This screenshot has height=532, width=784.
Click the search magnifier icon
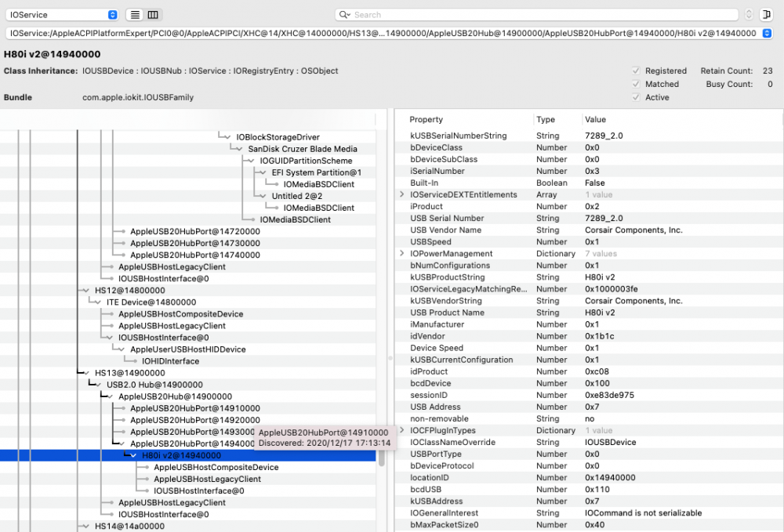[344, 15]
